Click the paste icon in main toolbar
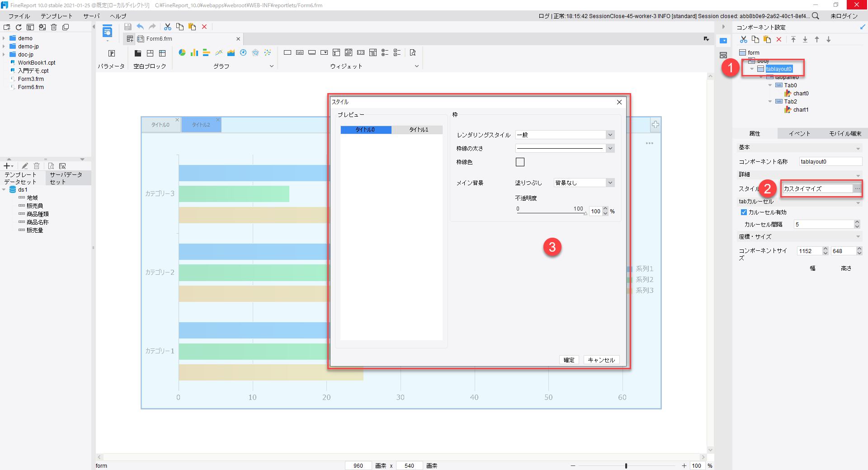Screen dimensions: 868x470 click(x=192, y=27)
